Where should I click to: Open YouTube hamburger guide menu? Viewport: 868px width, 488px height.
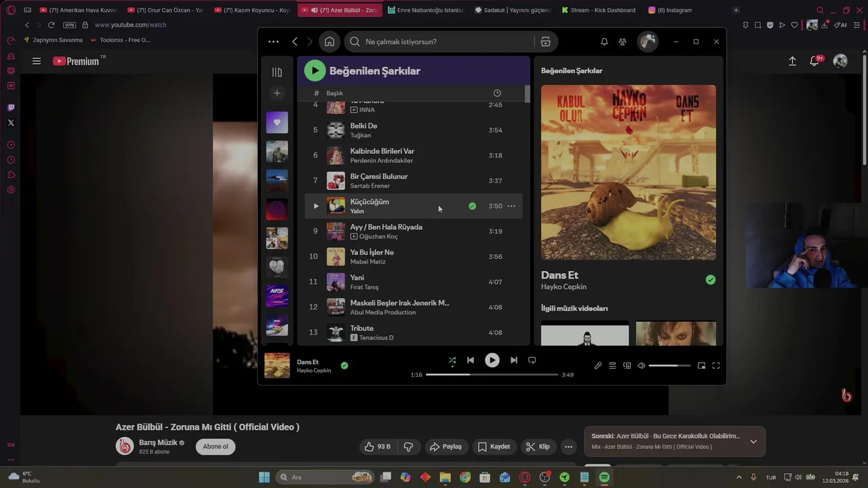point(37,61)
